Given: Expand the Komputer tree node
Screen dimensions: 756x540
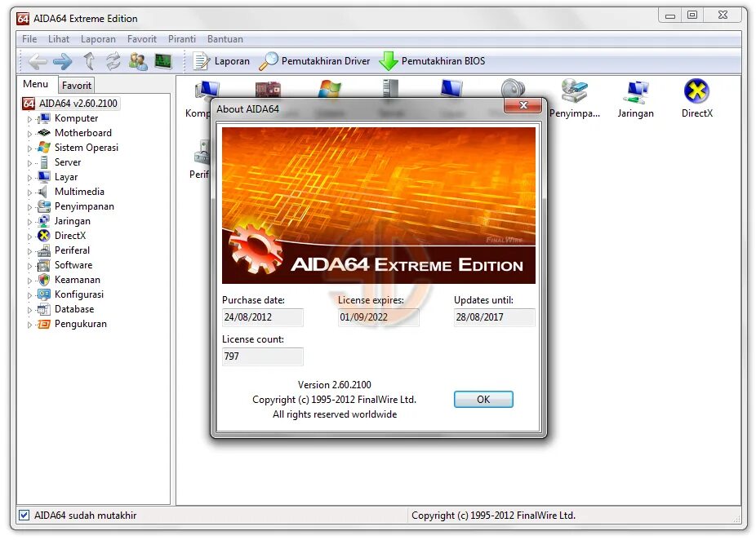Looking at the screenshot, I should click(29, 119).
